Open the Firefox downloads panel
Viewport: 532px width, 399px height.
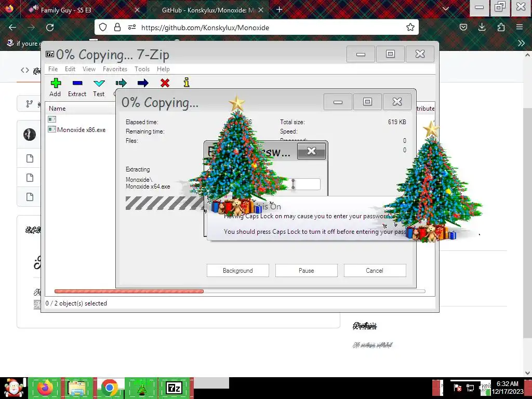tap(482, 27)
